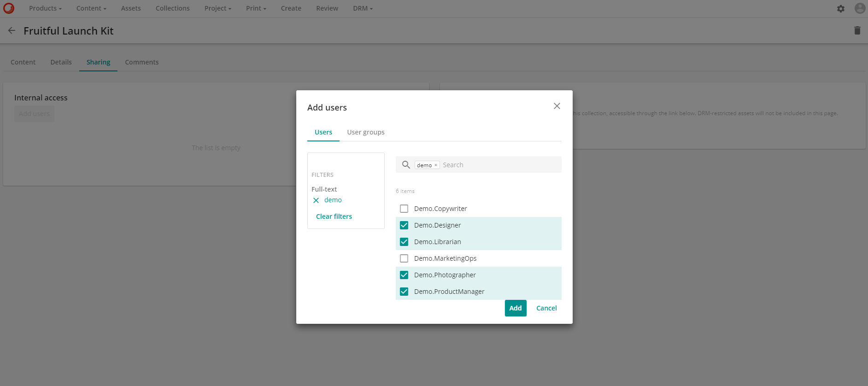Open the Collections menu item
The width and height of the screenshot is (868, 386).
pyautogui.click(x=172, y=8)
